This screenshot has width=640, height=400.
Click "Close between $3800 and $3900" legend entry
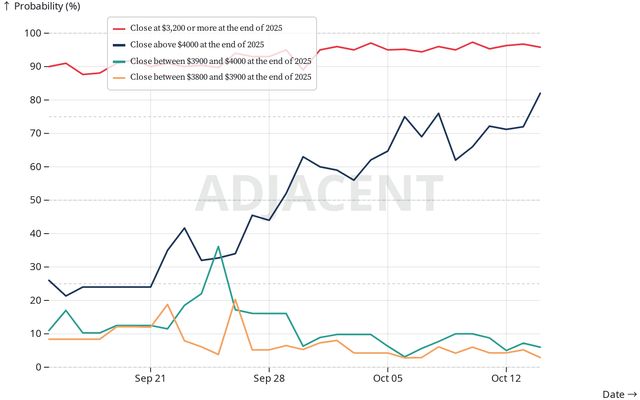pyautogui.click(x=221, y=75)
